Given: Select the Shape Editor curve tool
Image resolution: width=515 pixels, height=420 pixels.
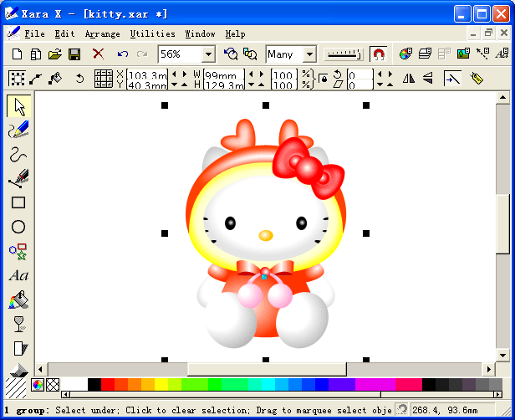Looking at the screenshot, I should [18, 154].
